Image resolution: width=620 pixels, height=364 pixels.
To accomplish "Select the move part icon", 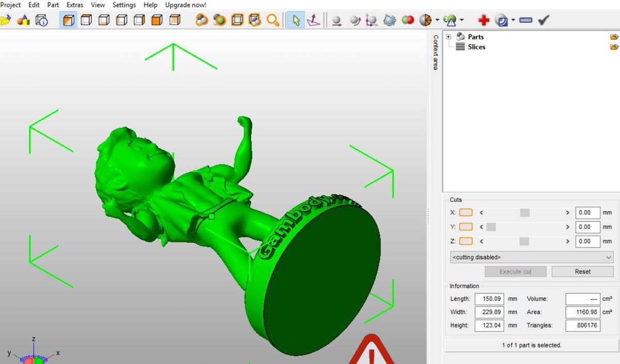I will [x=336, y=20].
